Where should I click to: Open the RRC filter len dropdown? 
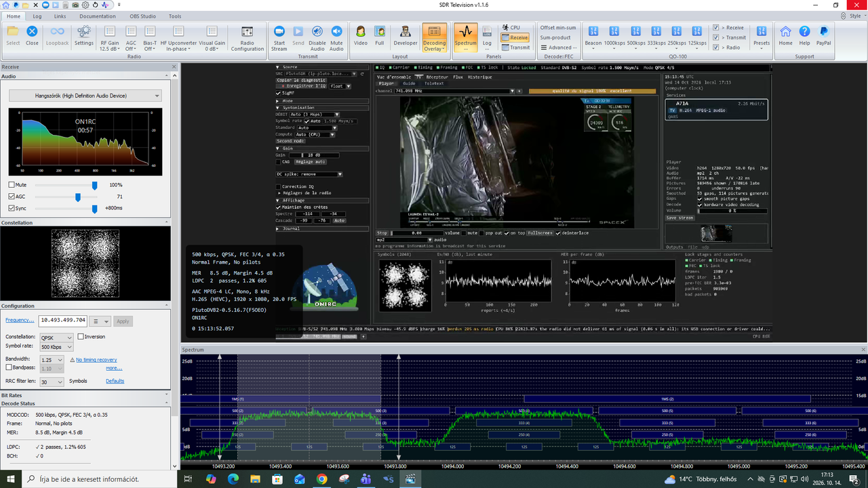pyautogui.click(x=52, y=382)
